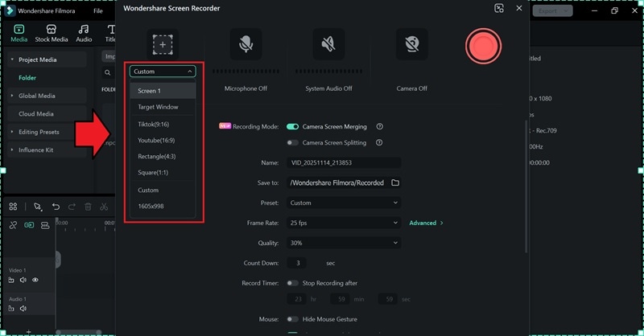Enable Stop Recording after timer switch
Screen dimensions: 644x336
click(292, 283)
